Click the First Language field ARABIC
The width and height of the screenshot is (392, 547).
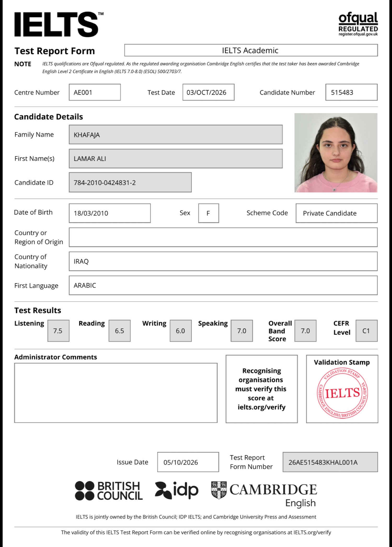click(223, 285)
